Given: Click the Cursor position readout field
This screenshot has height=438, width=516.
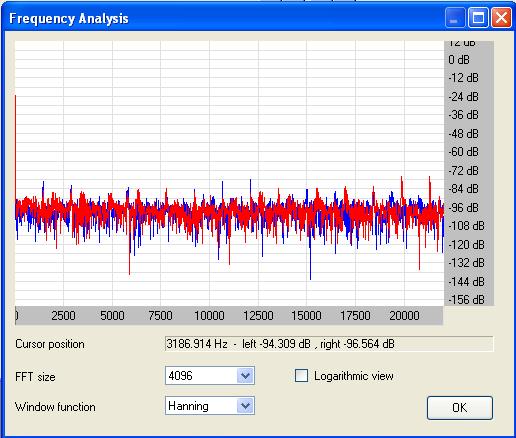Looking at the screenshot, I should pyautogui.click(x=329, y=344).
